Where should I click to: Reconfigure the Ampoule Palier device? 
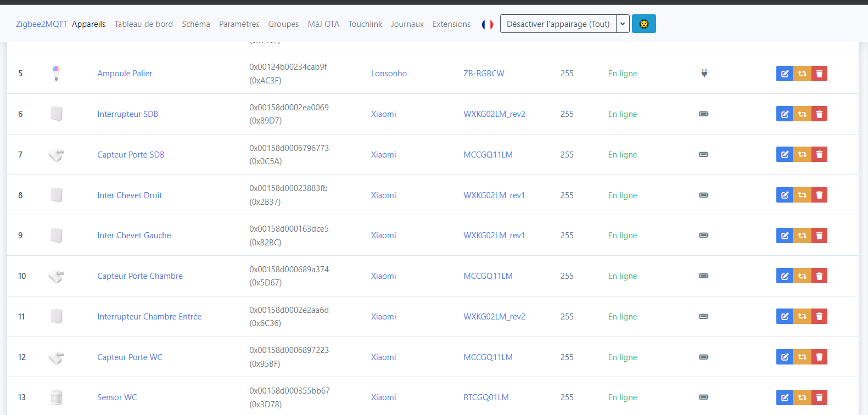click(802, 74)
